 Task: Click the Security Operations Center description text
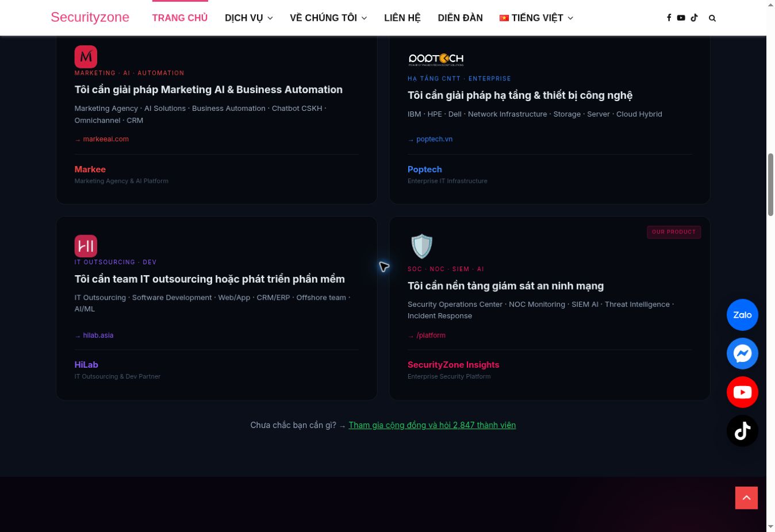(x=541, y=310)
